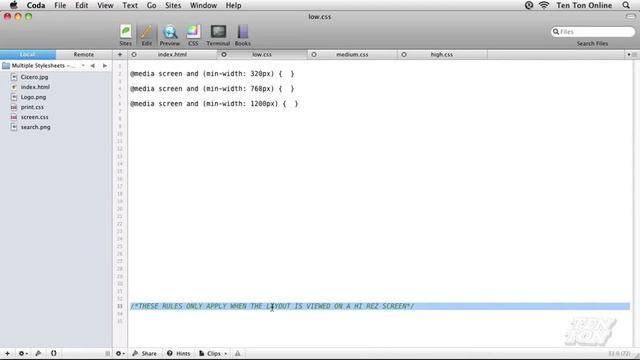Open the Sites menu in menu bar
Image resolution: width=640 pixels, height=360 pixels.
point(173,5)
